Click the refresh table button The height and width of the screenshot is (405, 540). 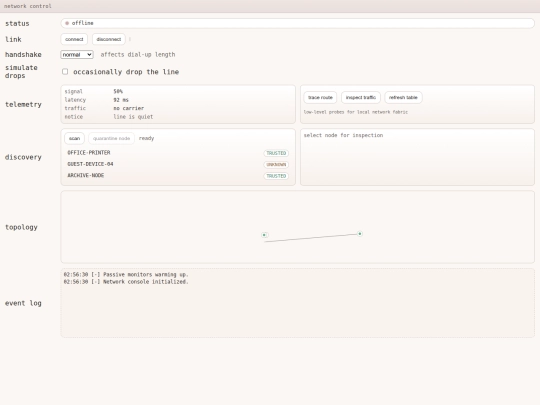pos(403,97)
